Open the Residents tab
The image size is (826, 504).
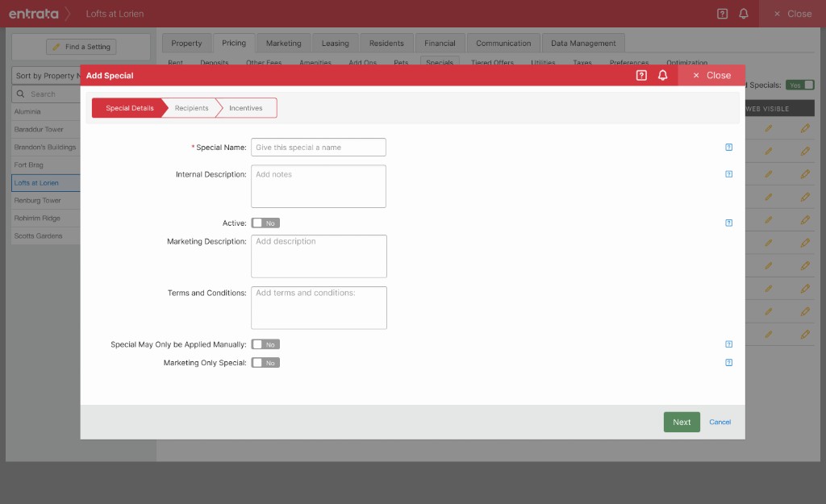tap(386, 44)
